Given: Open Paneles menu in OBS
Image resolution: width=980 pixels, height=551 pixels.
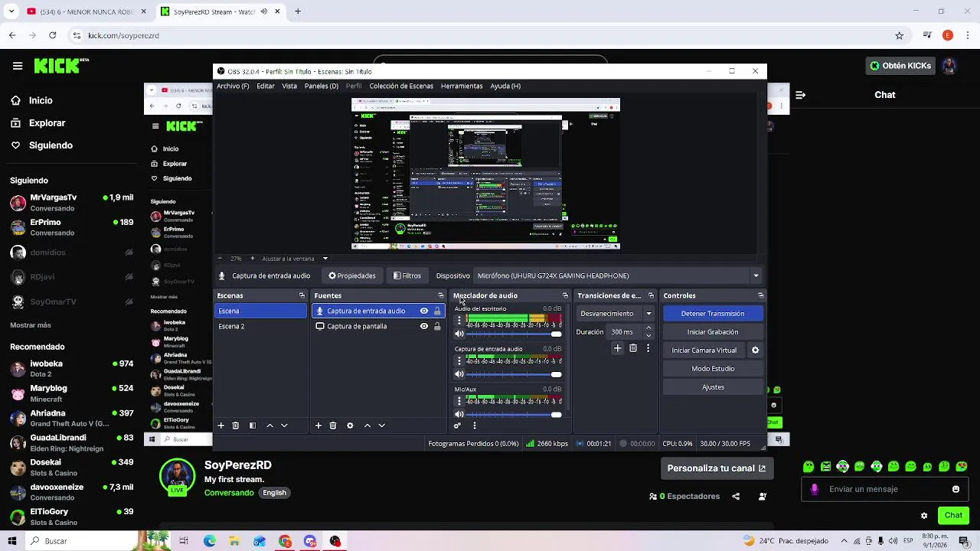Looking at the screenshot, I should click(x=321, y=86).
